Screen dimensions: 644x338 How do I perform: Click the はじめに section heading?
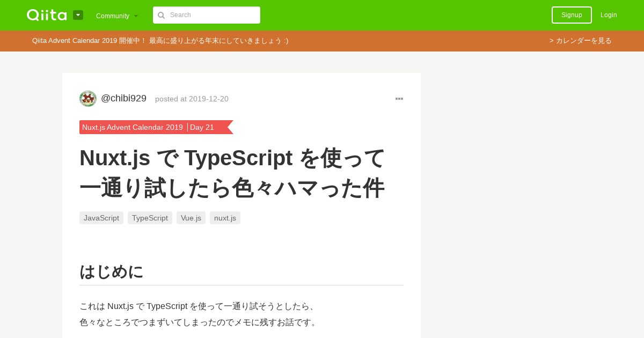(112, 271)
